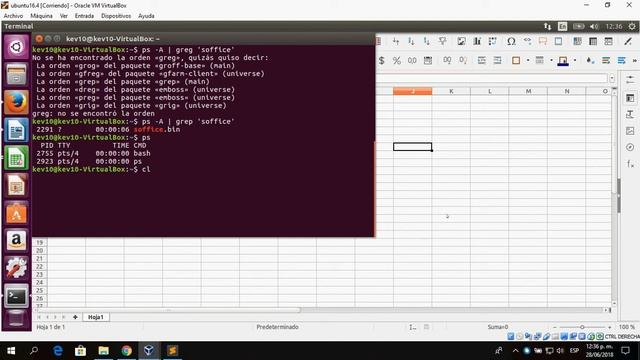Screen dimensions: 640x360
Task: Select row 22 header
Action: [x=40, y=267]
